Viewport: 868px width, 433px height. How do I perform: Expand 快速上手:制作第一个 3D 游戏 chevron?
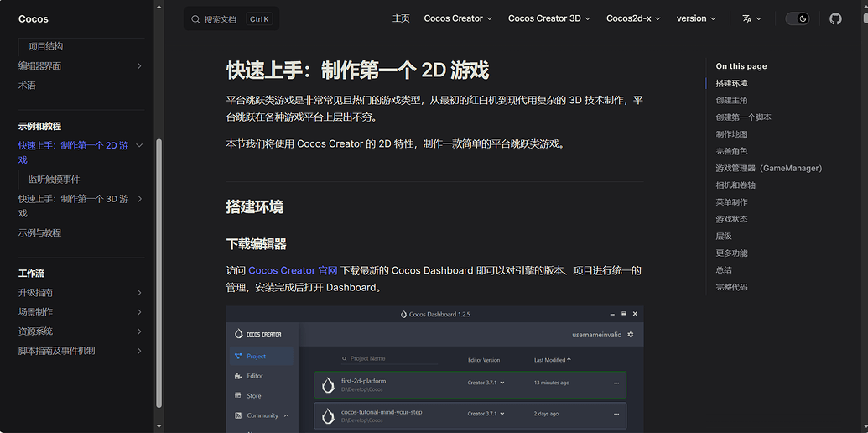tap(139, 199)
